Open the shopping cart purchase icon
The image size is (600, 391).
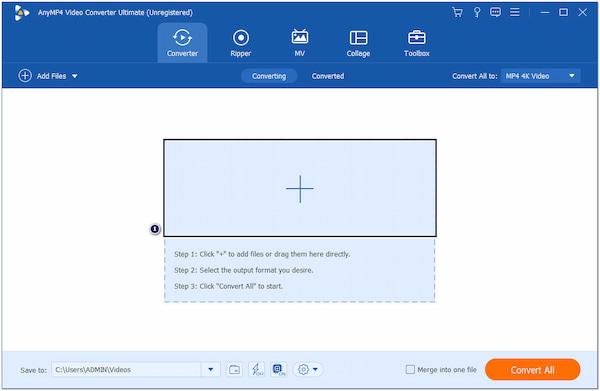(x=457, y=13)
